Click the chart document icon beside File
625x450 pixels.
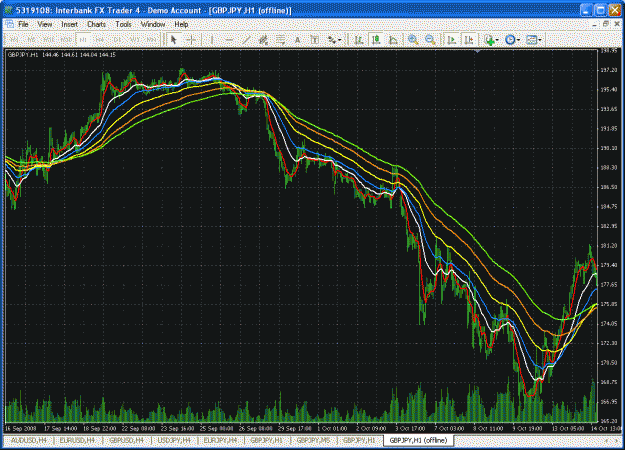click(9, 25)
